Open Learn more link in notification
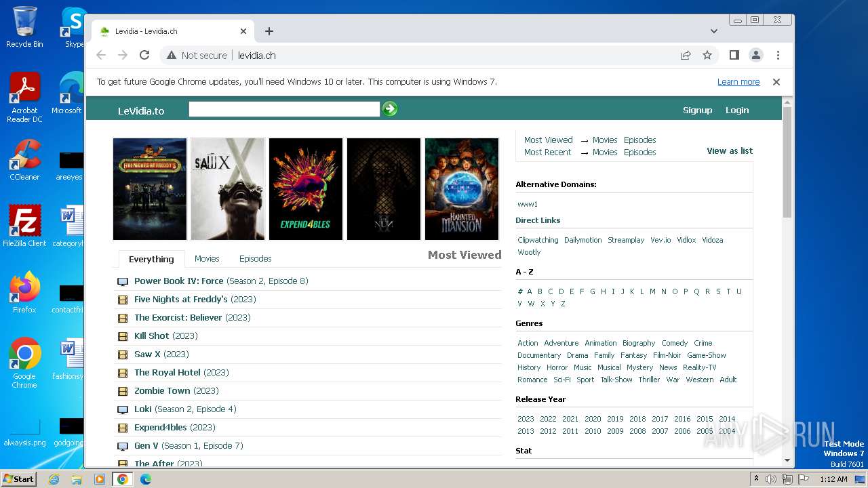This screenshot has width=868, height=488. (738, 82)
